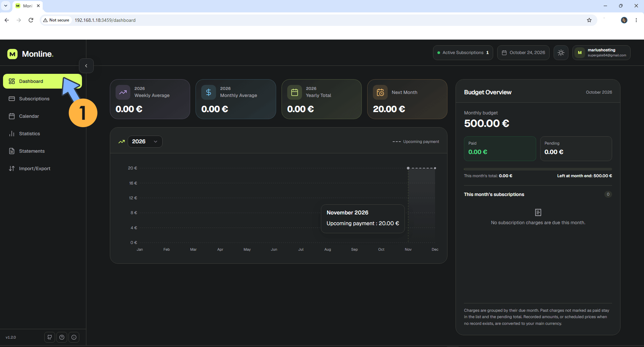Reload the page with browser refresh button
This screenshot has width=644, height=347.
[x=31, y=20]
